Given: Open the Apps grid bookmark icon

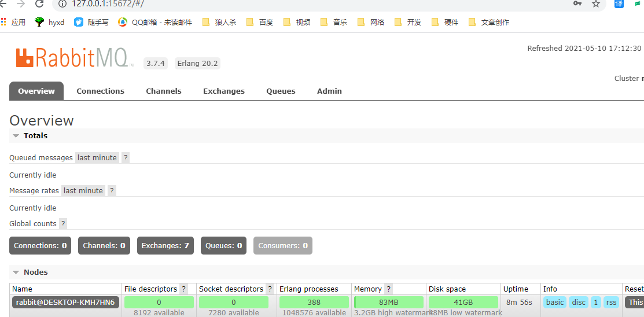Looking at the screenshot, I should [4, 22].
